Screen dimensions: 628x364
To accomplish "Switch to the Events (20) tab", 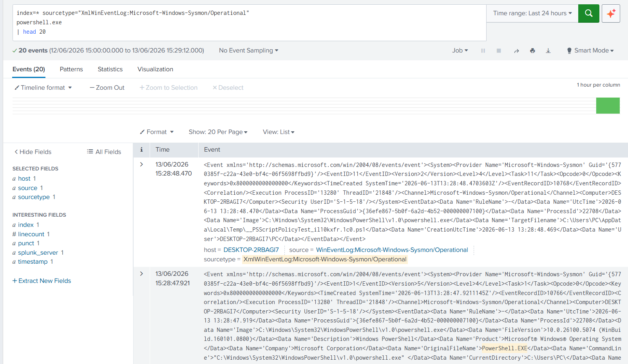I will pos(29,69).
